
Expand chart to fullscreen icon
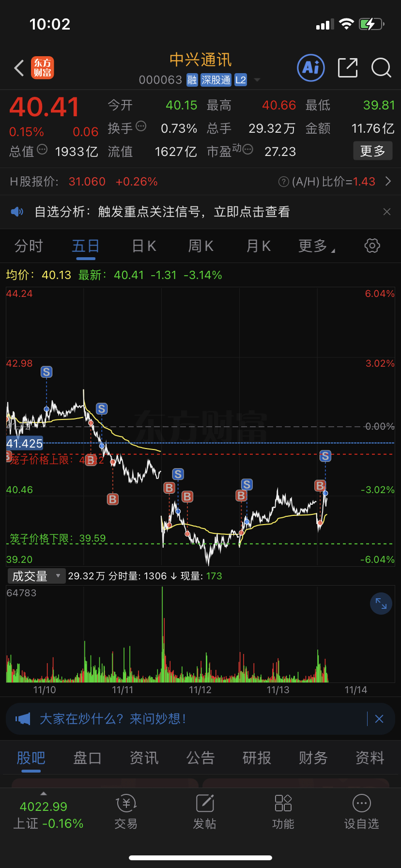tap(381, 604)
